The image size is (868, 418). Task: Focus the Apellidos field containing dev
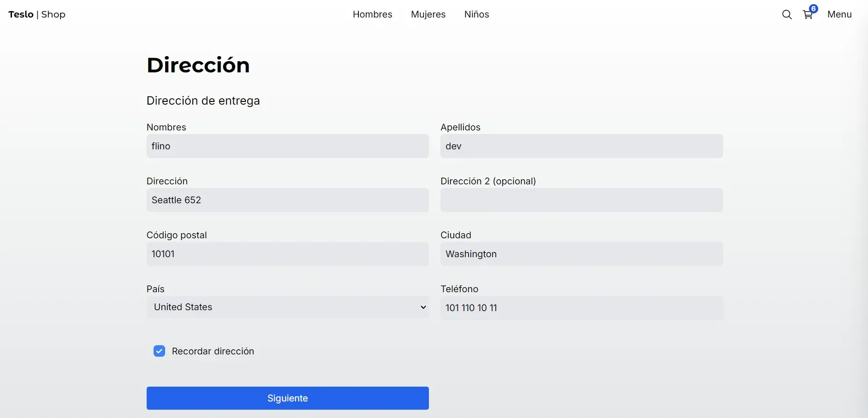click(x=582, y=146)
